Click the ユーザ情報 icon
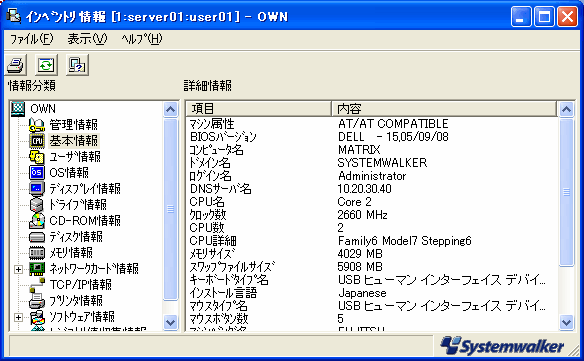Image resolution: width=584 pixels, height=361 pixels. pos(37,157)
